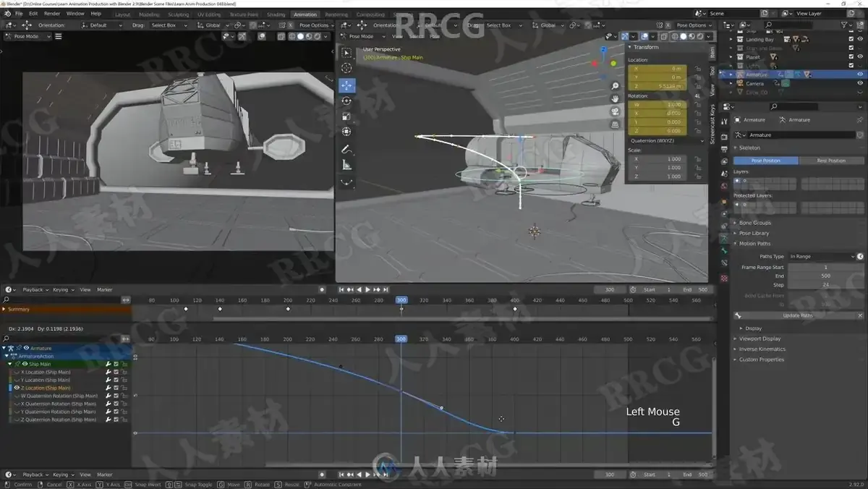
Task: Open the File menu
Action: 18,14
